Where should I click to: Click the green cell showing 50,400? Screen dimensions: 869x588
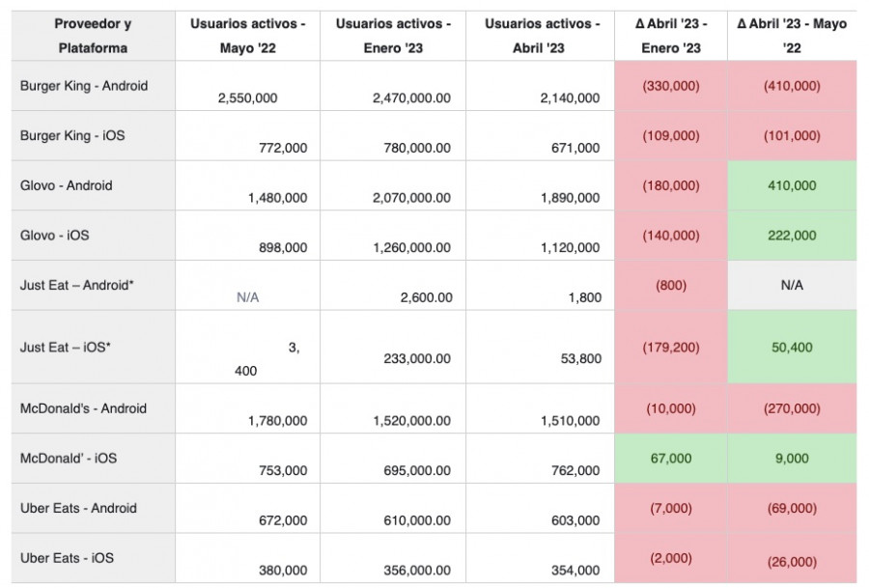coord(792,348)
